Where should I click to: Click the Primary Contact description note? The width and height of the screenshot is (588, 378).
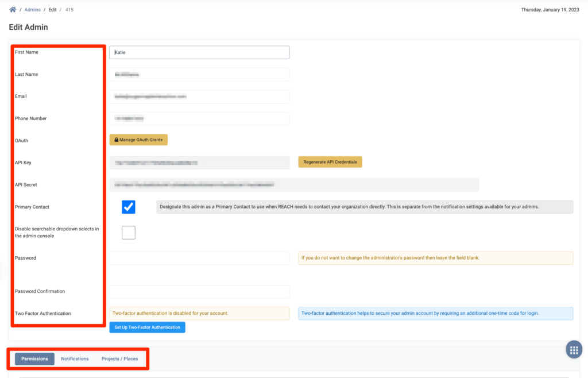click(365, 207)
